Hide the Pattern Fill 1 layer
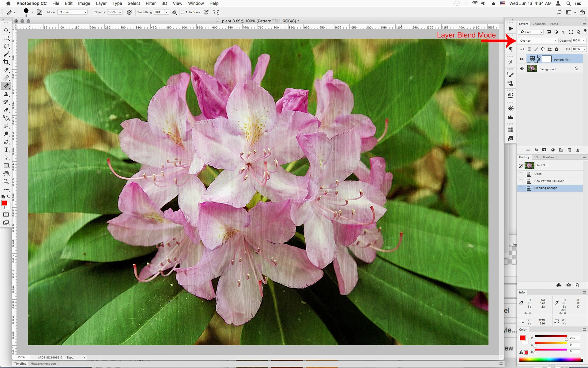Viewport: 588px width, 368px height. (522, 59)
